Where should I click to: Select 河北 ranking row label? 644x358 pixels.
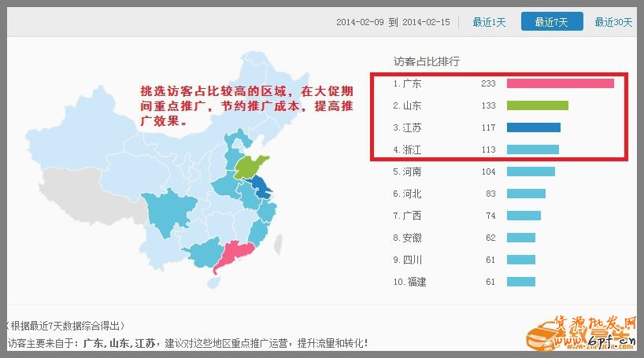pyautogui.click(x=411, y=194)
